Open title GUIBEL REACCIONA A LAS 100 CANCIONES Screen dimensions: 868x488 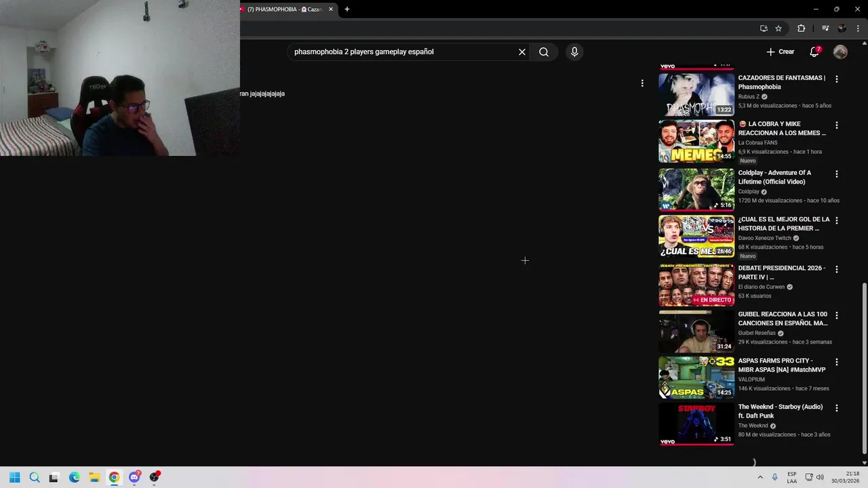pos(783,319)
